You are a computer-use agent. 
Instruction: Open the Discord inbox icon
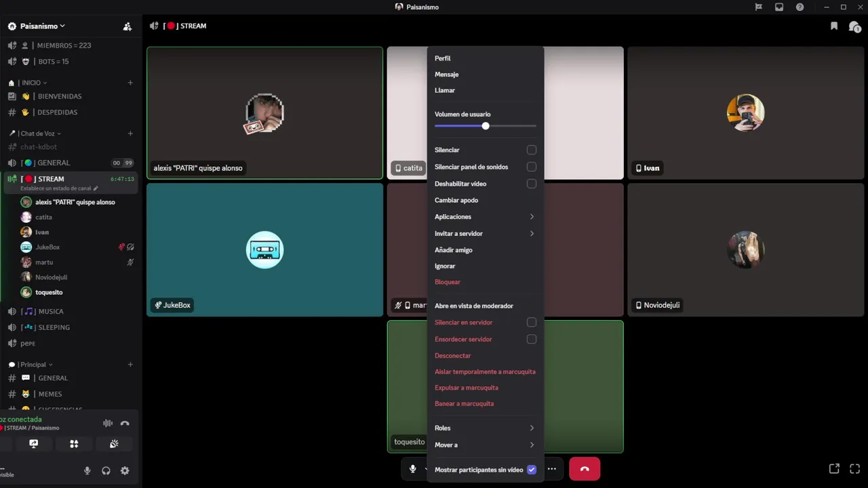(779, 7)
